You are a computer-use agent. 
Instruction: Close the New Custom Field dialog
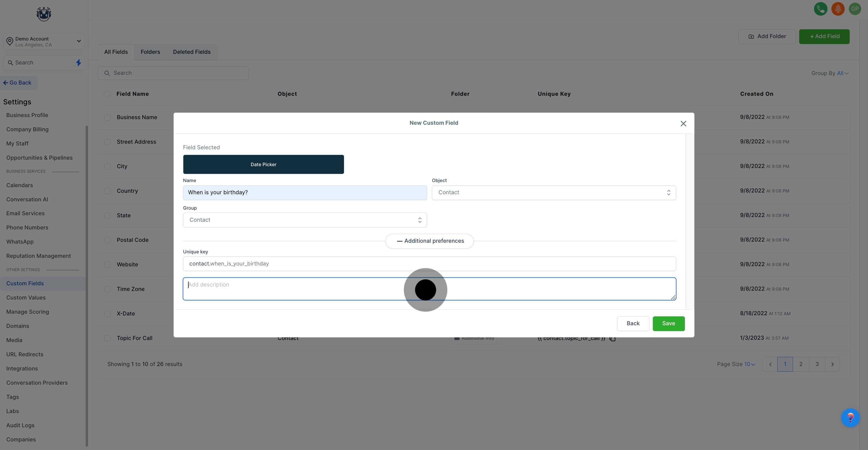point(683,124)
